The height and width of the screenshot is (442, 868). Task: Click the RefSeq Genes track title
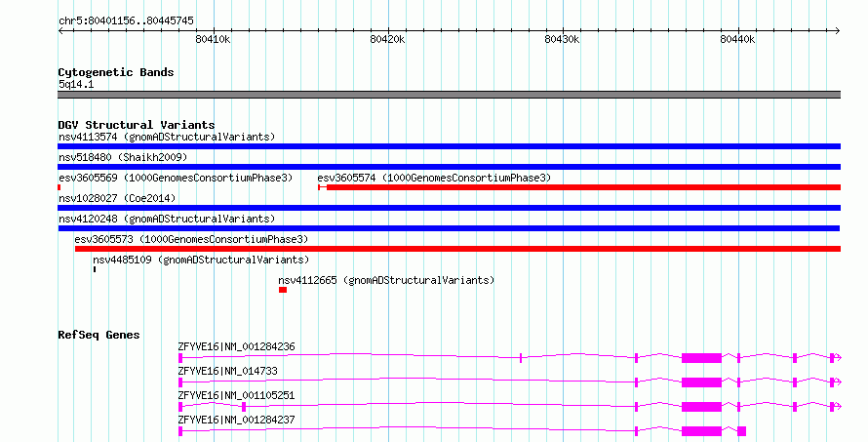[99, 335]
